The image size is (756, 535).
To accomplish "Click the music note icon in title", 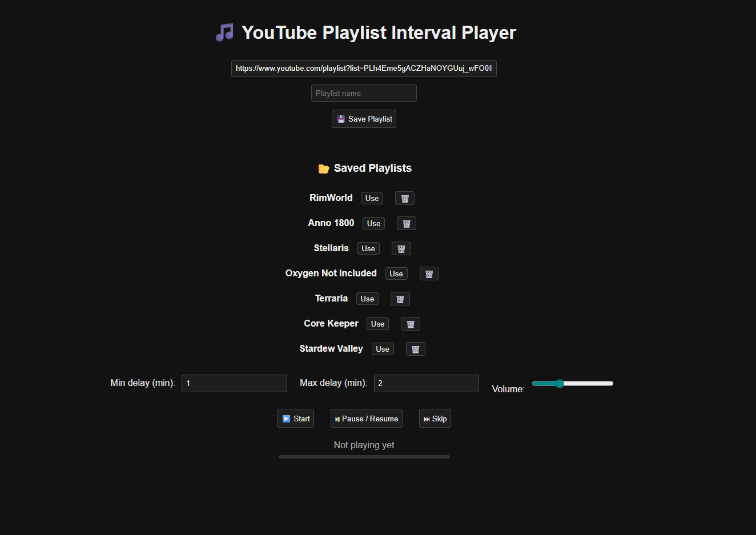I will tap(224, 33).
